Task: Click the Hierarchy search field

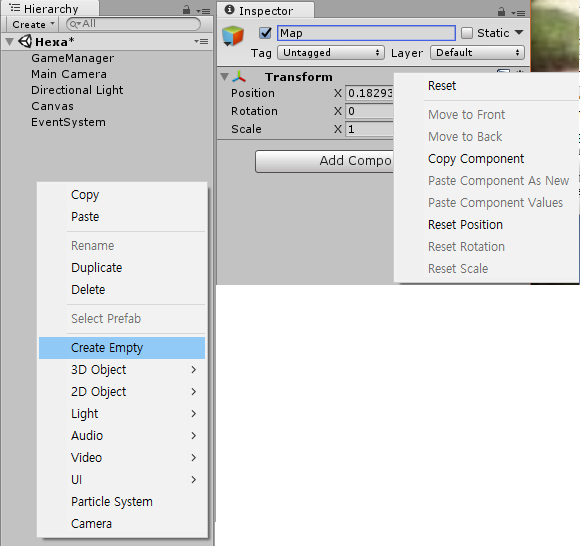Action: coord(133,24)
